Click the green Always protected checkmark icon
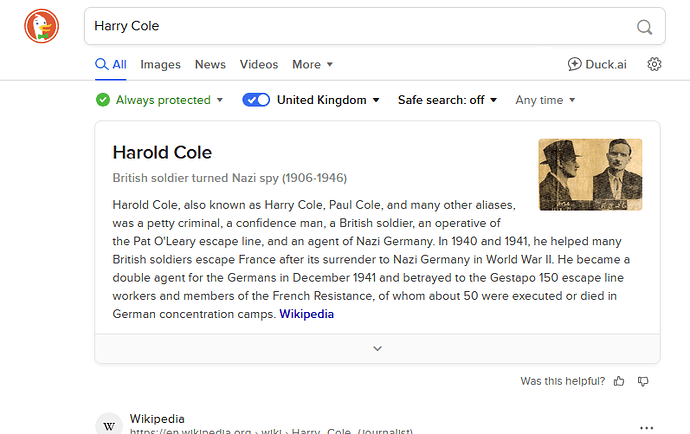690x434 pixels. point(103,100)
